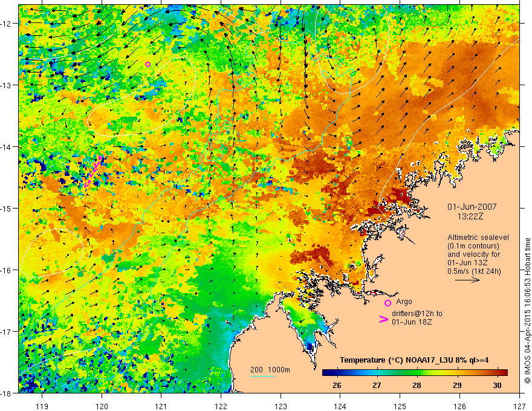Click the longitude axis label '119'
532x411 pixels.
click(x=42, y=406)
